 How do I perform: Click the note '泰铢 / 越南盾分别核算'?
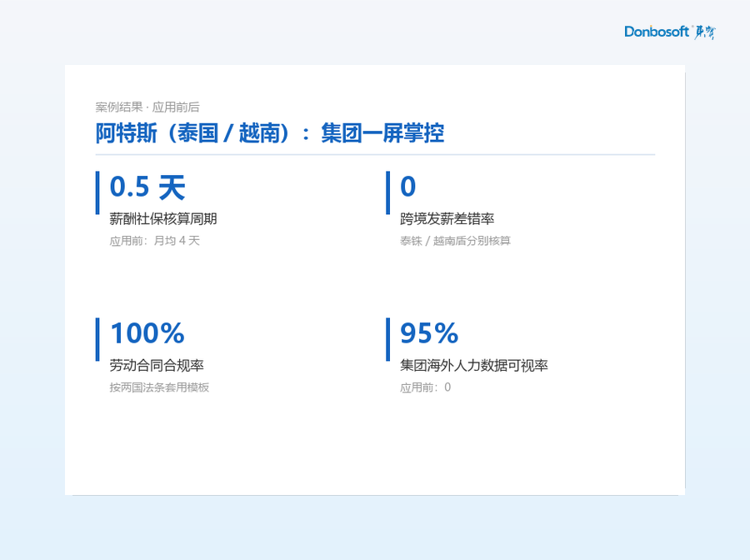(x=455, y=241)
